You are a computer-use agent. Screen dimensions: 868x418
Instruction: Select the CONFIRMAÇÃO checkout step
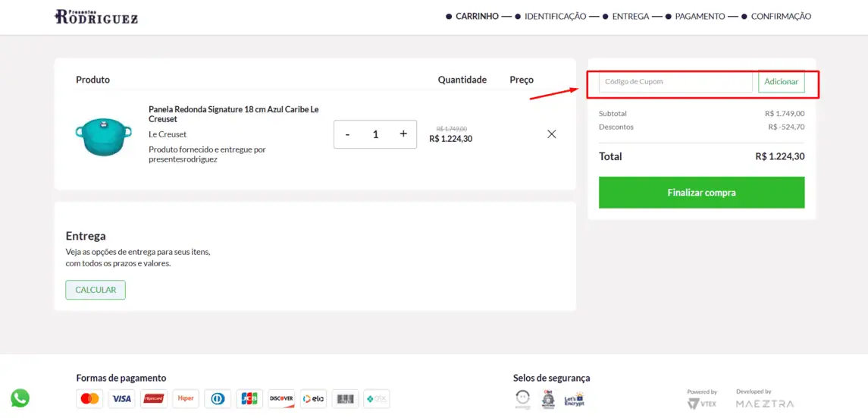click(x=781, y=17)
